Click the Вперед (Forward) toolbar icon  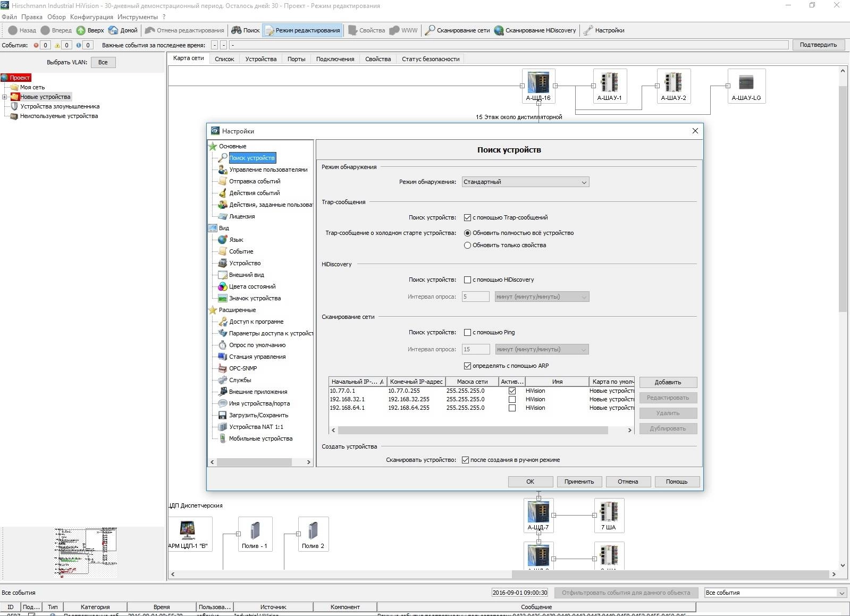click(x=56, y=30)
